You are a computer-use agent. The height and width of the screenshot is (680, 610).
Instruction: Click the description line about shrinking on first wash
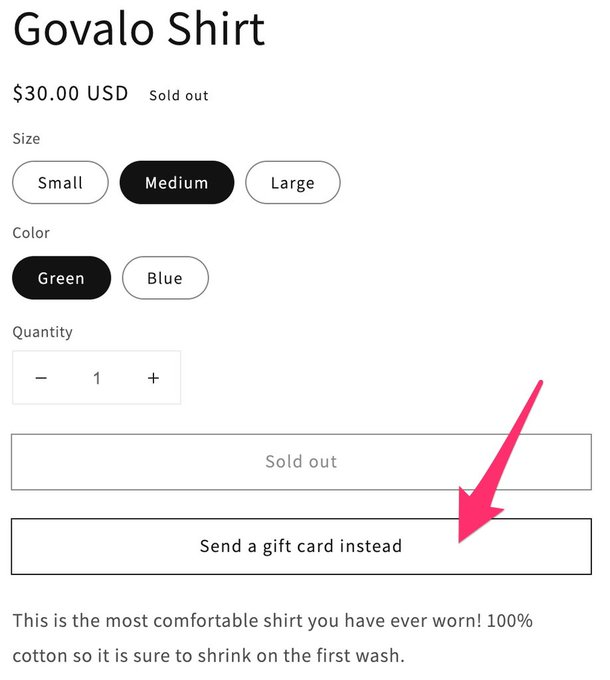(x=209, y=656)
